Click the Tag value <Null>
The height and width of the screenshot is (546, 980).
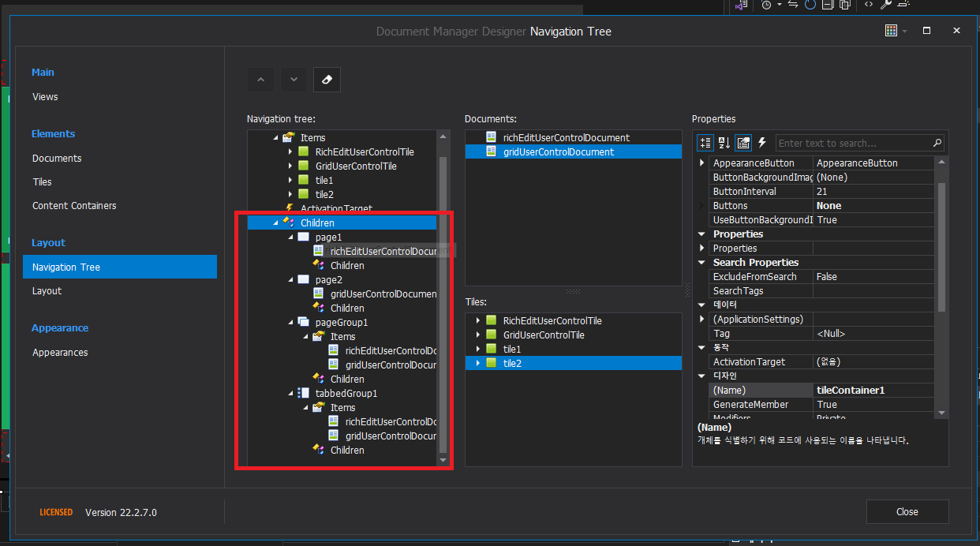click(x=874, y=333)
